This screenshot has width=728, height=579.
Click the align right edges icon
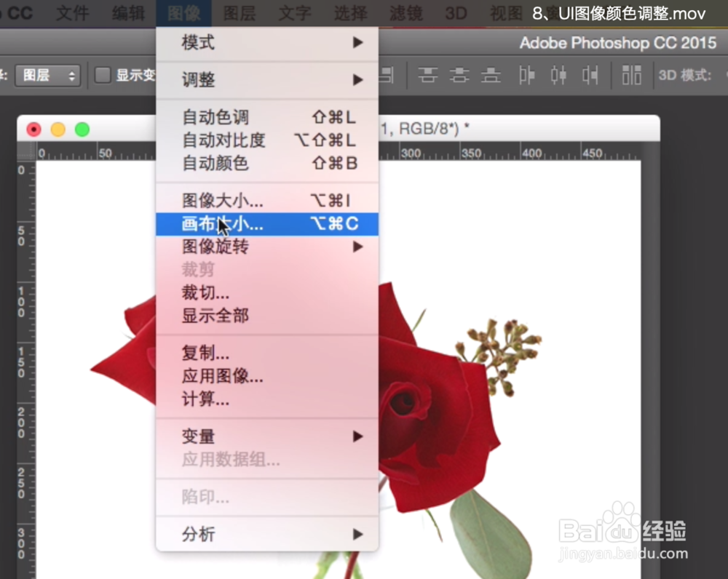click(x=591, y=76)
